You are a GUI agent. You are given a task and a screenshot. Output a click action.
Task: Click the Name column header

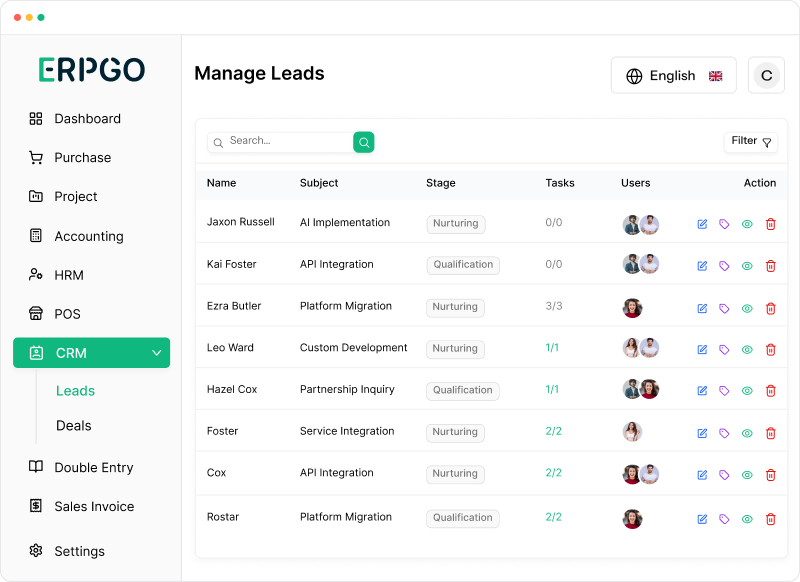(221, 183)
